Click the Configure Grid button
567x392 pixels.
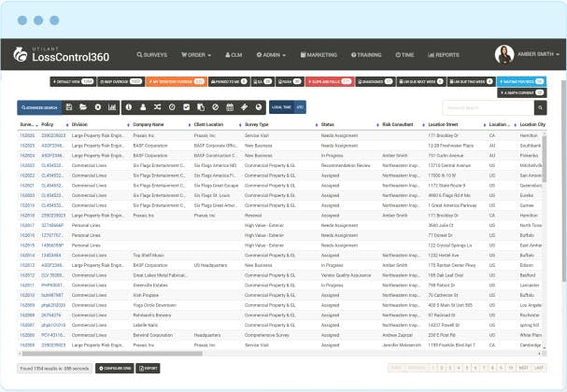(115, 369)
